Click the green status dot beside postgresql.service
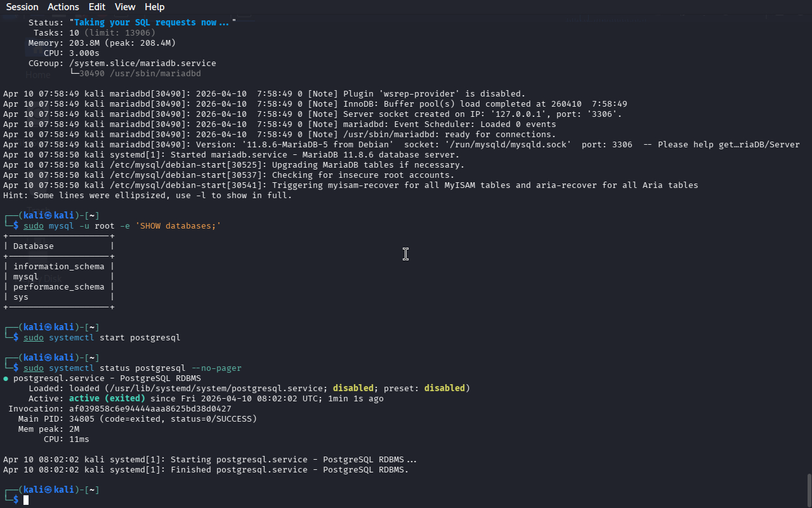 [6, 378]
